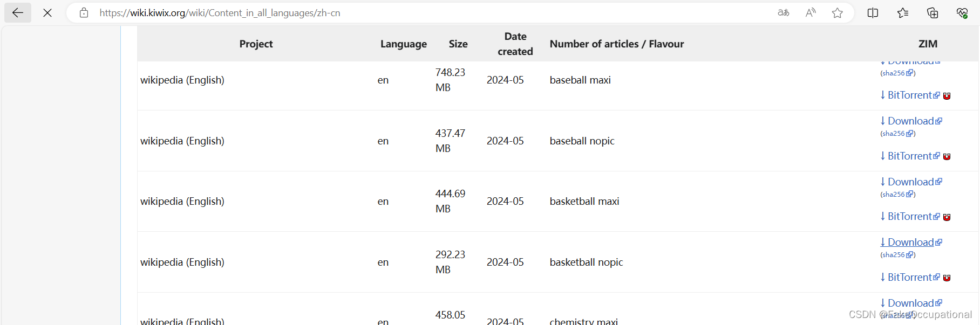
Task: Stop loading the page with X button
Action: pyautogui.click(x=47, y=13)
